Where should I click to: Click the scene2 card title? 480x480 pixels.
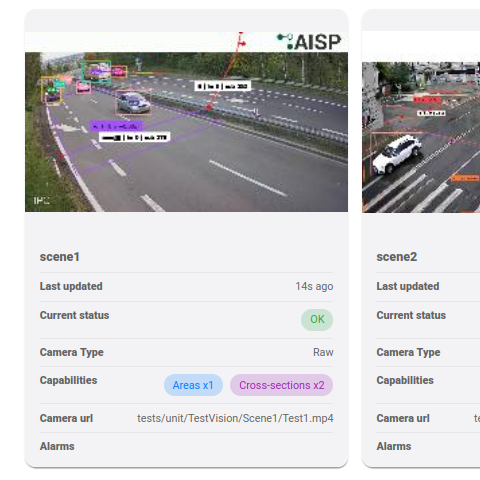[397, 257]
